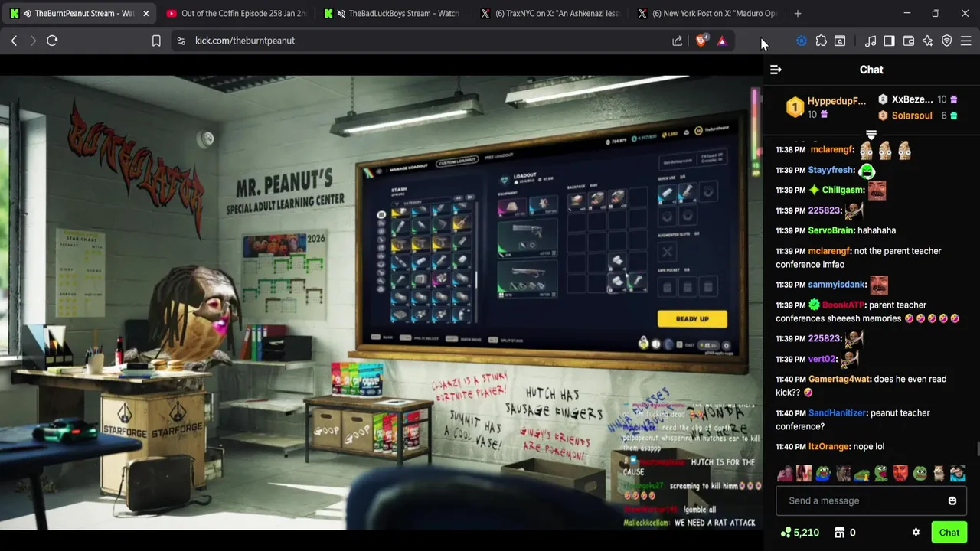980x551 pixels.
Task: Switch to TheBurntPeanut Stream tab
Action: pyautogui.click(x=79, y=13)
